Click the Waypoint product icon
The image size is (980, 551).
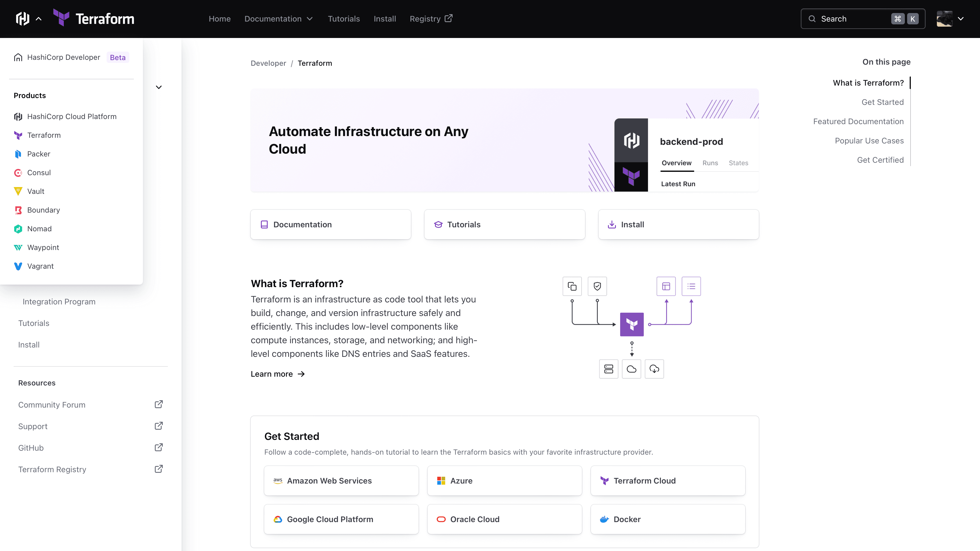[x=18, y=247]
